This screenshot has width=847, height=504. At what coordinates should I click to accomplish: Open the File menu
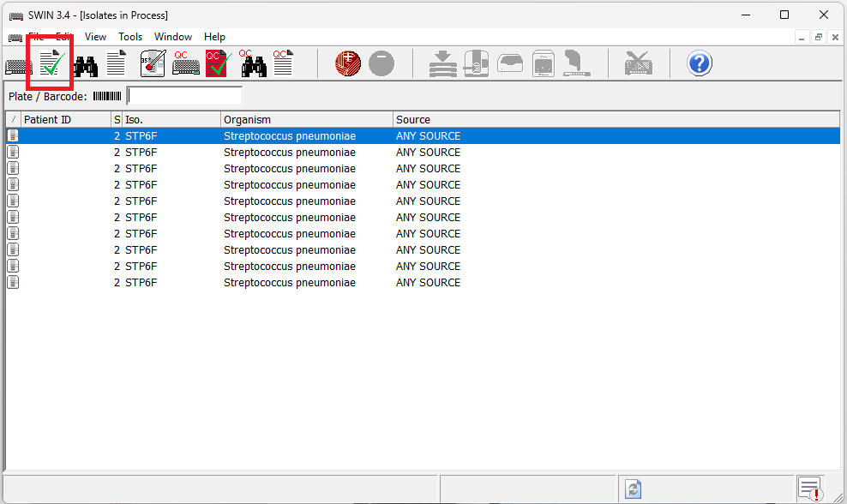36,37
